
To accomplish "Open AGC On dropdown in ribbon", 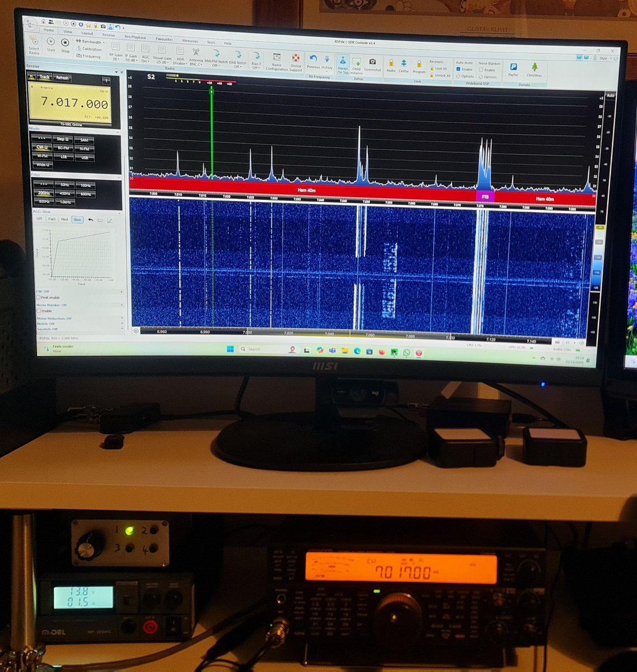I will (x=145, y=54).
